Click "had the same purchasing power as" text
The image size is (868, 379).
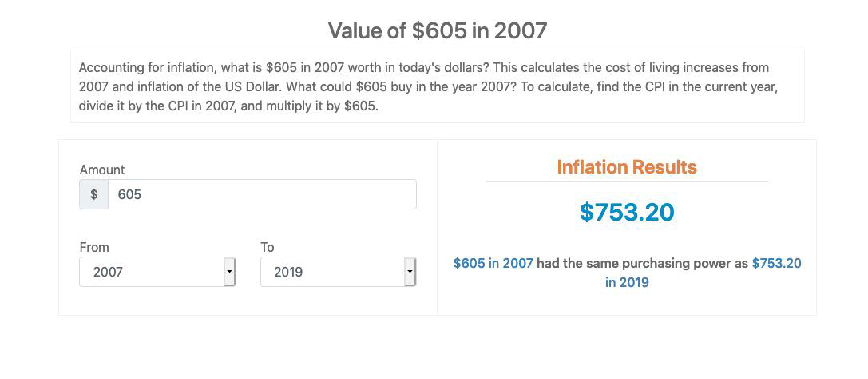642,263
